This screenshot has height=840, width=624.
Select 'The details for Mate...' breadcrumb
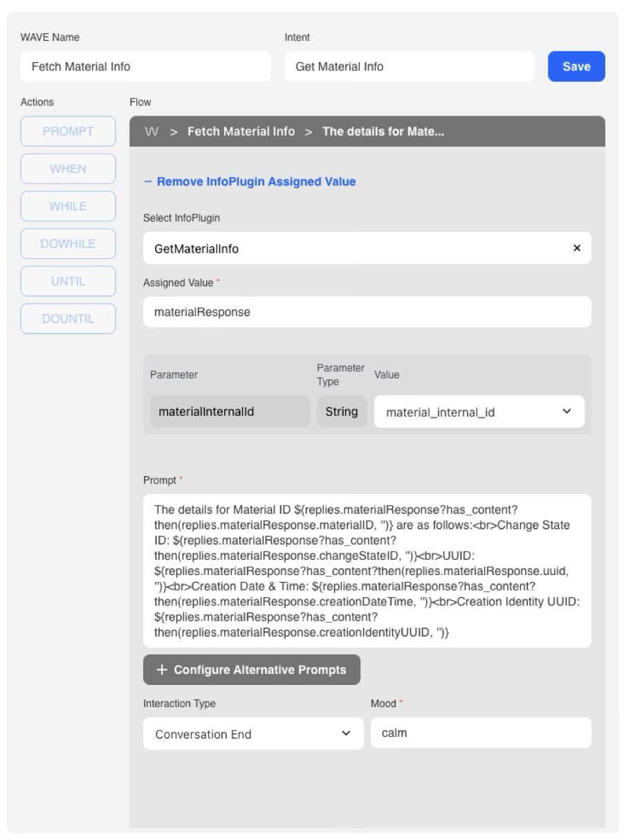pyautogui.click(x=383, y=131)
